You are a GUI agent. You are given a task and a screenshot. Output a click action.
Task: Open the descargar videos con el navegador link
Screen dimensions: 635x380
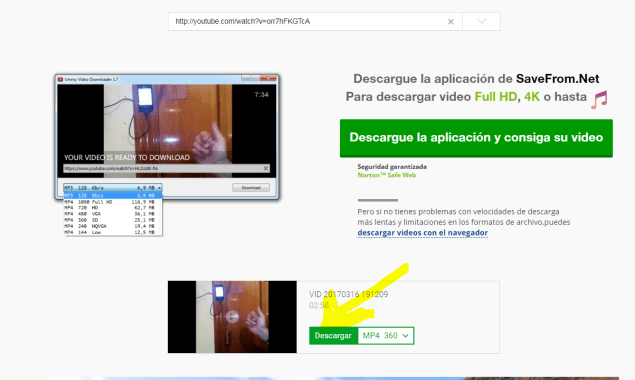[422, 233]
